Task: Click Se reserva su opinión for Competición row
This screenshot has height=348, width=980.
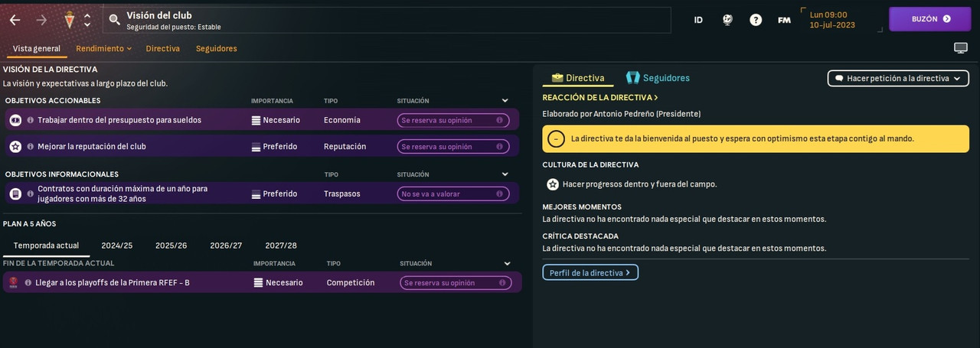Action: (x=456, y=282)
